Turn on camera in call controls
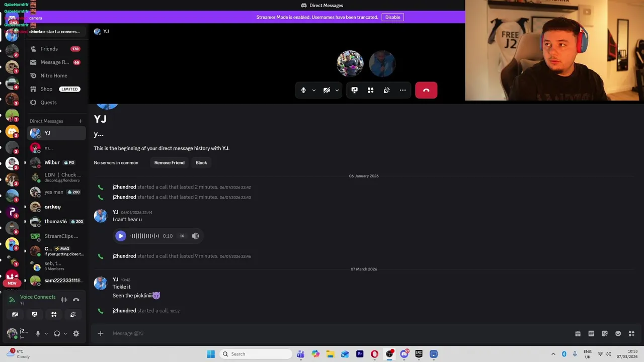 click(x=327, y=90)
